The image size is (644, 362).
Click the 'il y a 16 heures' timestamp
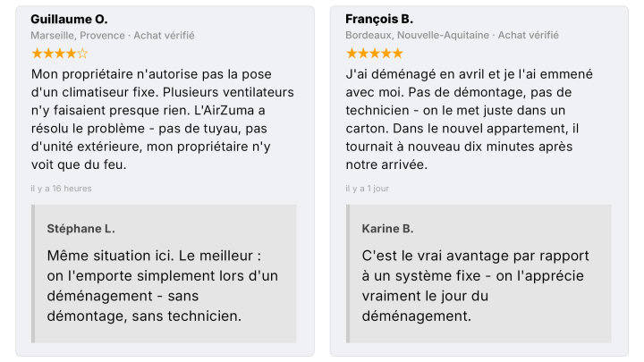61,189
